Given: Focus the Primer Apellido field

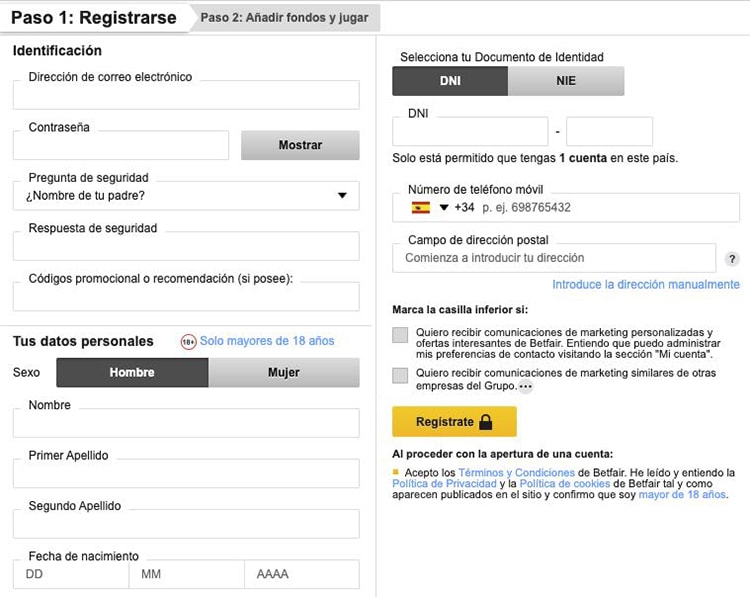Looking at the screenshot, I should click(186, 473).
